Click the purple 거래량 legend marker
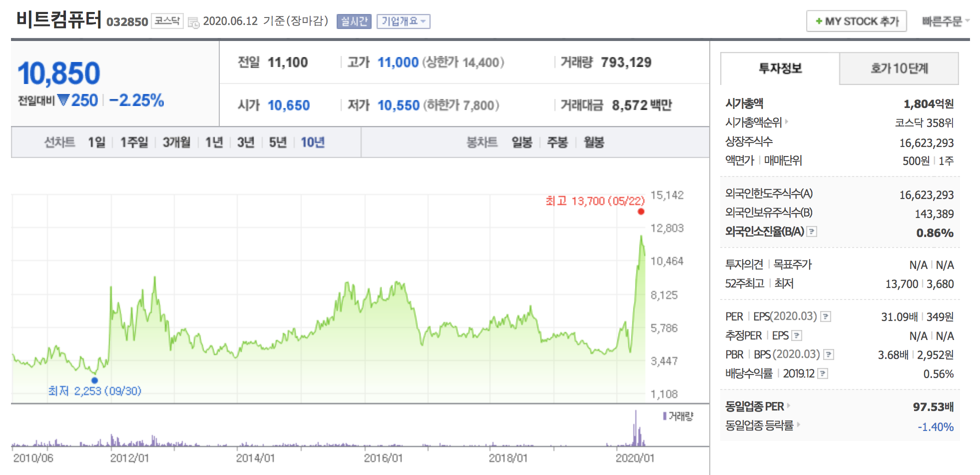This screenshot has height=475, width=980. point(665,416)
